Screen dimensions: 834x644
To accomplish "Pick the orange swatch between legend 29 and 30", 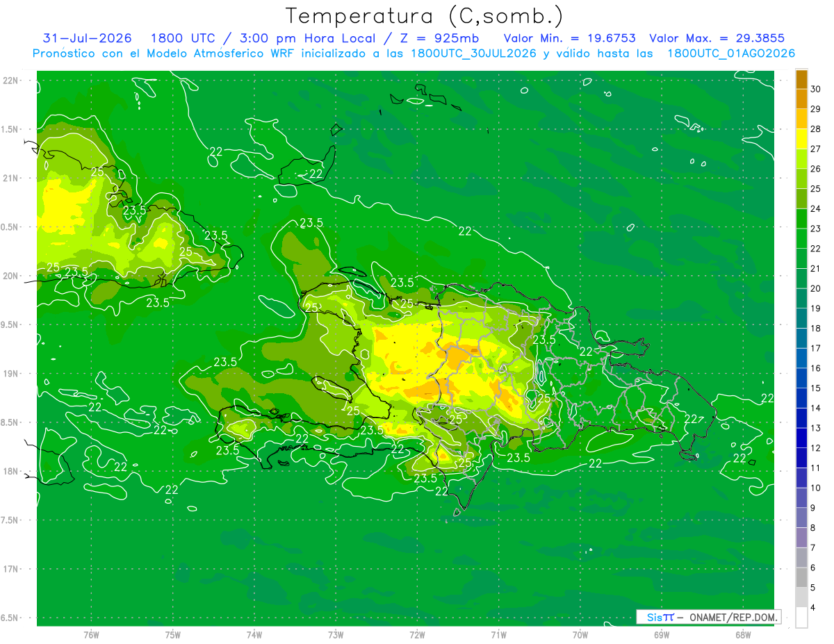I will [x=801, y=99].
